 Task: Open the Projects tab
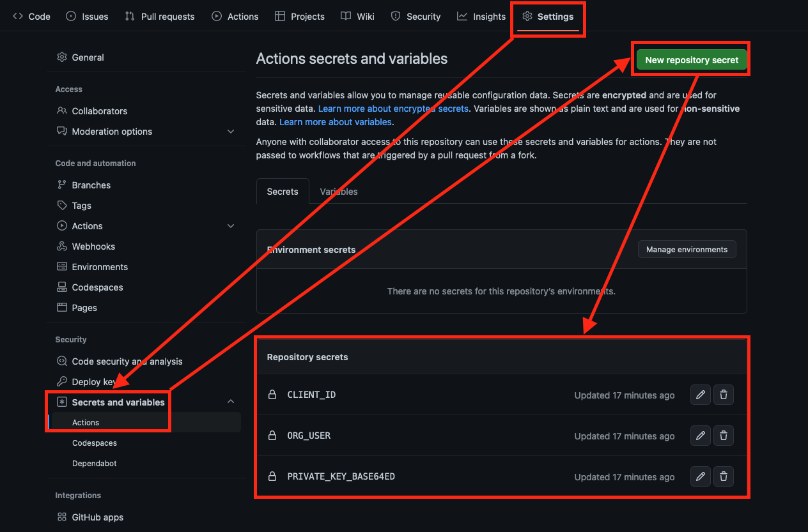point(300,17)
